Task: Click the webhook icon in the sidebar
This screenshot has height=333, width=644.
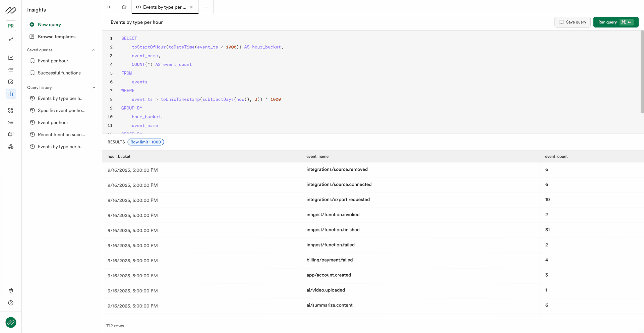Action: pos(11,147)
